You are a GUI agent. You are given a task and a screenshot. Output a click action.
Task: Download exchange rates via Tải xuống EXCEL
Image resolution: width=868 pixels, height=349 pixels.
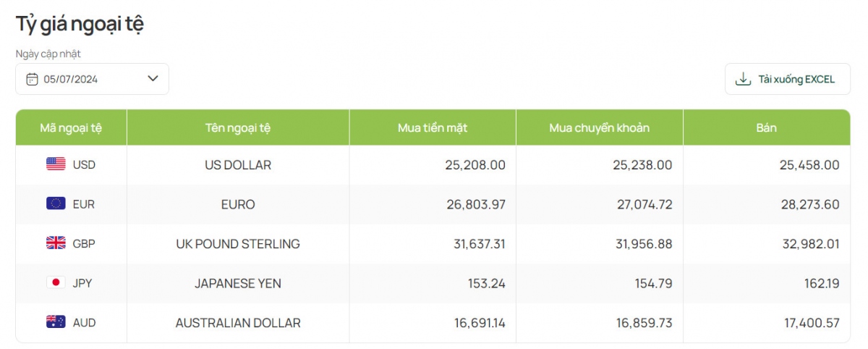(x=787, y=79)
